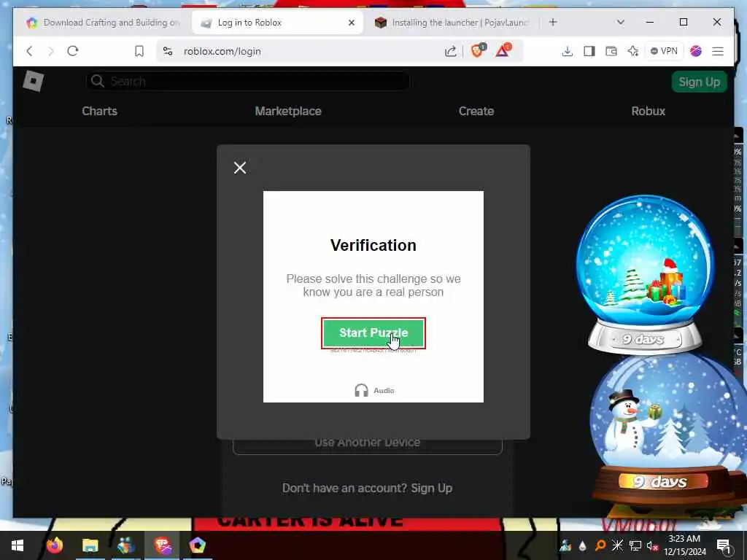Open the browser hamburger menu
Viewport: 747px width, 560px height.
coord(718,51)
